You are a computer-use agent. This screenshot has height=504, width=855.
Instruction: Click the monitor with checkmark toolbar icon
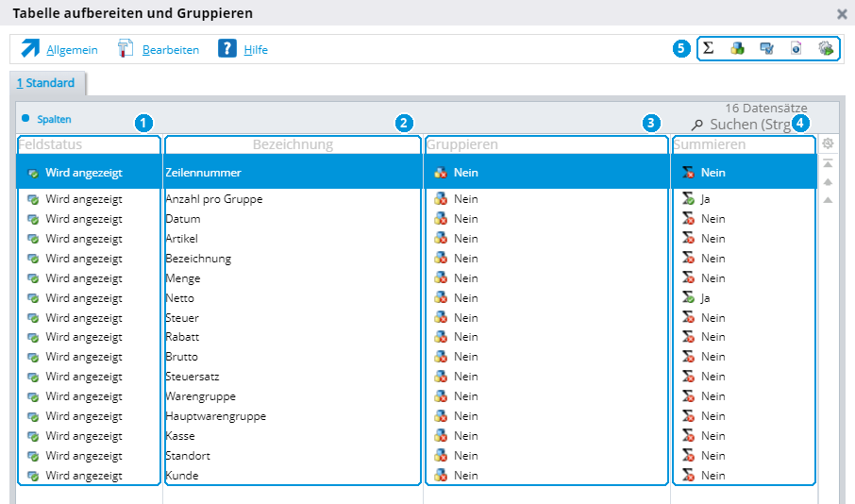coord(767,48)
